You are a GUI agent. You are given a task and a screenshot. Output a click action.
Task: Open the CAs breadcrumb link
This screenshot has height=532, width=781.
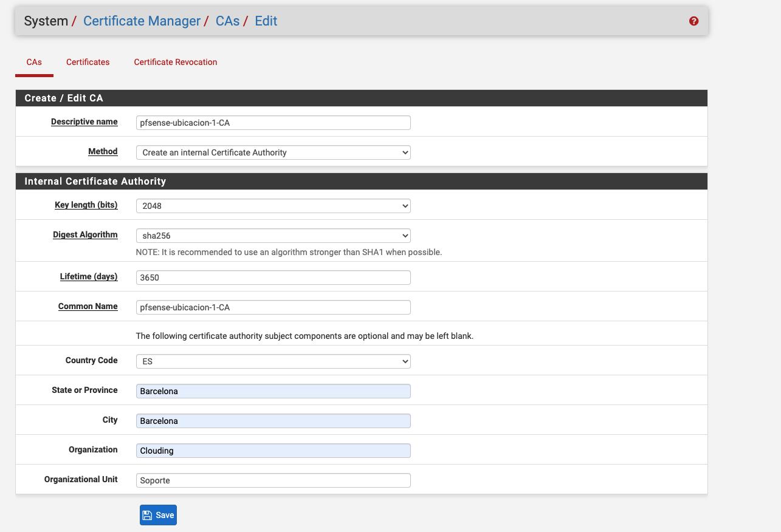click(228, 21)
